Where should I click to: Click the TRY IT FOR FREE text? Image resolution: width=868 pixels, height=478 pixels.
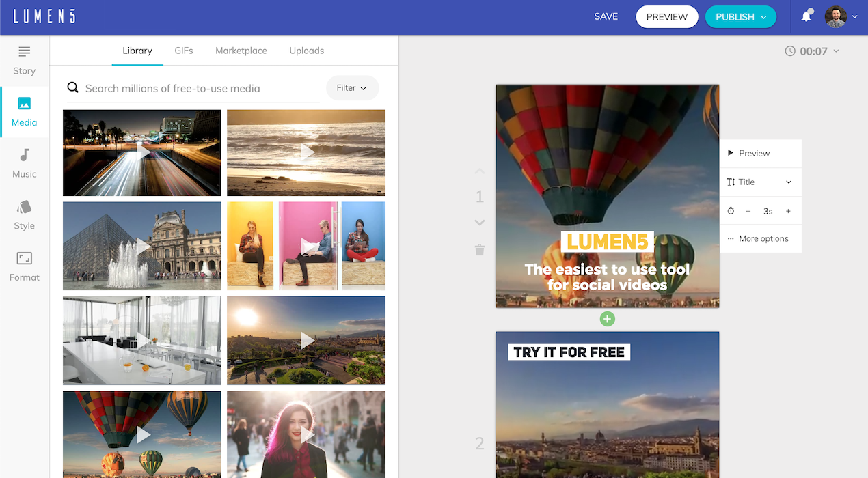click(569, 352)
